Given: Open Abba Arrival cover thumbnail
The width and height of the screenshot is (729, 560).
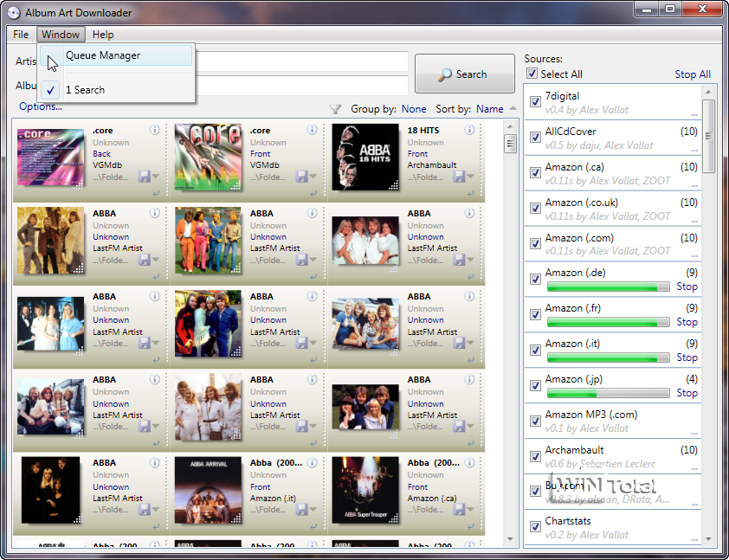Looking at the screenshot, I should (x=208, y=490).
